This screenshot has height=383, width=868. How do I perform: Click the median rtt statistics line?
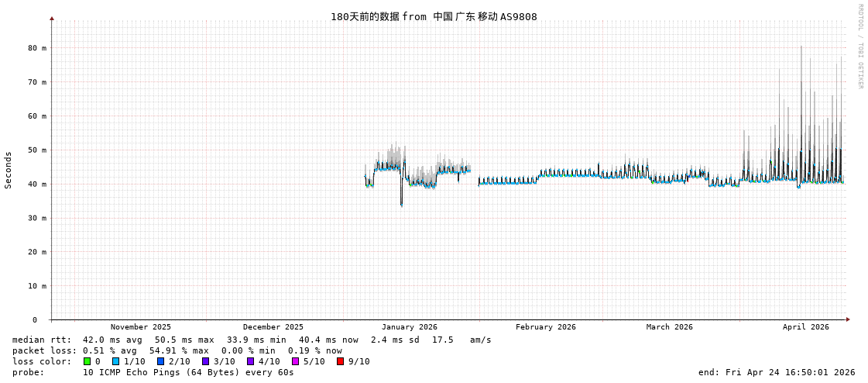tap(252, 340)
